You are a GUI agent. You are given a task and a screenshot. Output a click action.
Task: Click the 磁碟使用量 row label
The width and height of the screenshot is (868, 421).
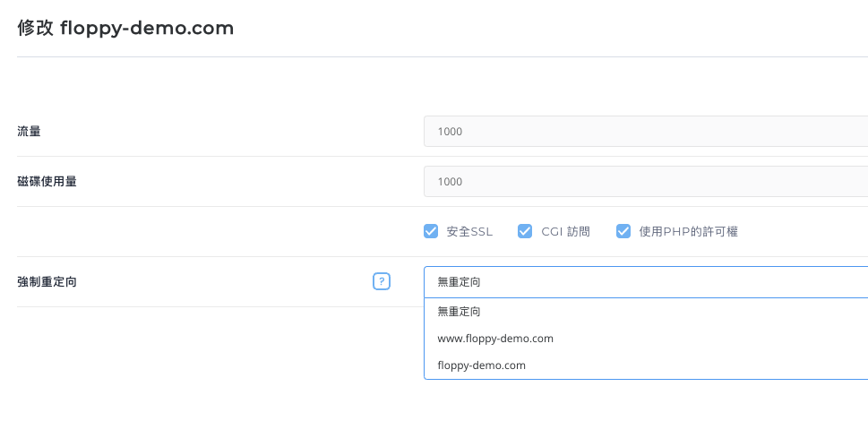47,182
